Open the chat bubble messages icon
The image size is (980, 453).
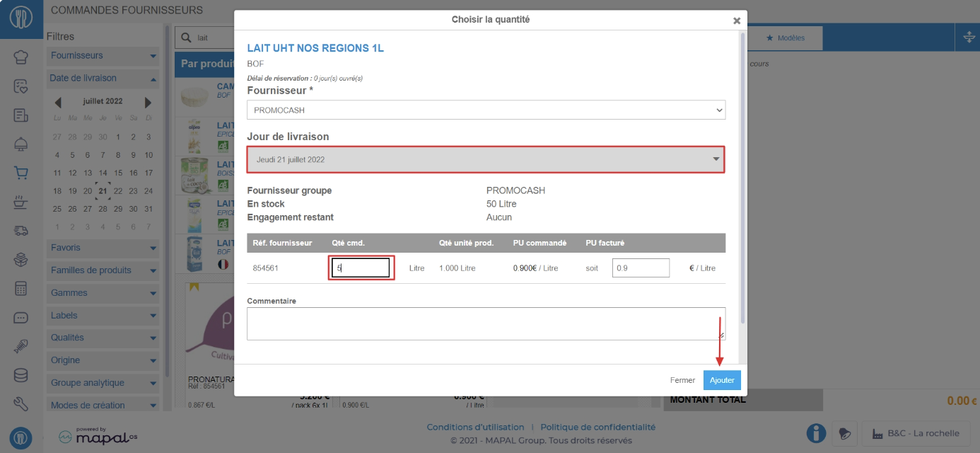coord(21,318)
